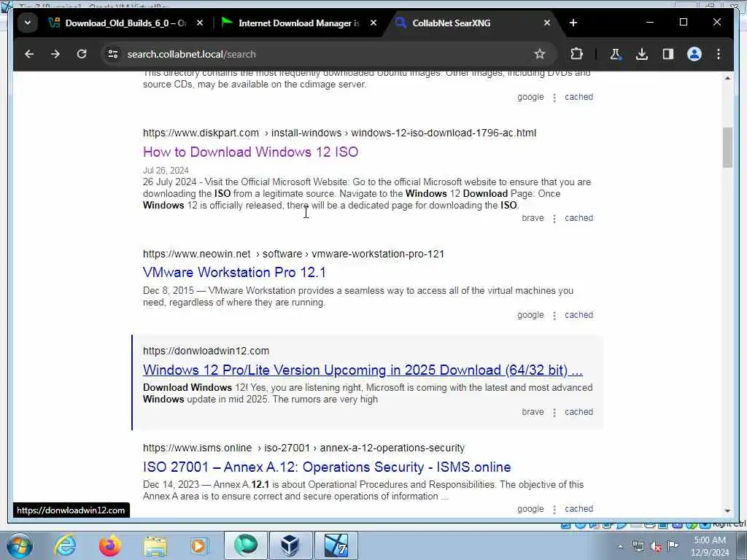Open ISO 27001 Annex A.12 result

pyautogui.click(x=327, y=467)
